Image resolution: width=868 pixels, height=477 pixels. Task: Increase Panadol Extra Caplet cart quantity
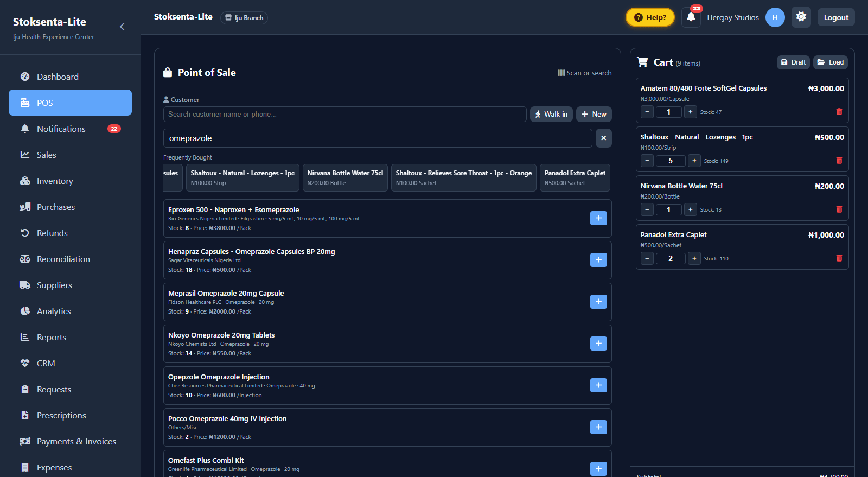coord(694,258)
